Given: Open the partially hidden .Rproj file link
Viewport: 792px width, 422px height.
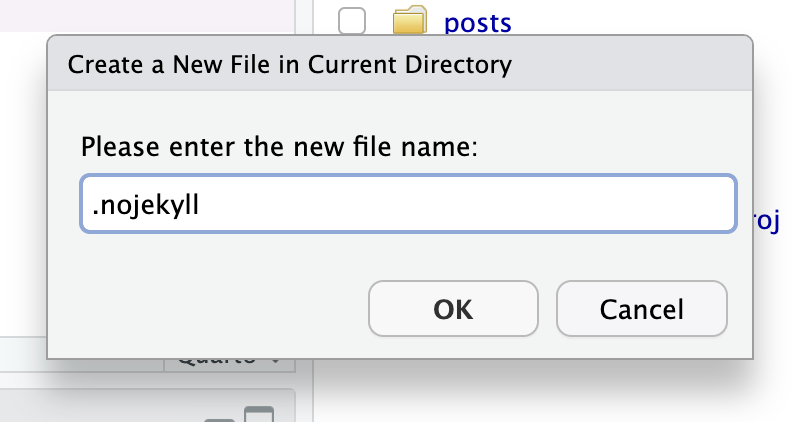Looking at the screenshot, I should 767,221.
